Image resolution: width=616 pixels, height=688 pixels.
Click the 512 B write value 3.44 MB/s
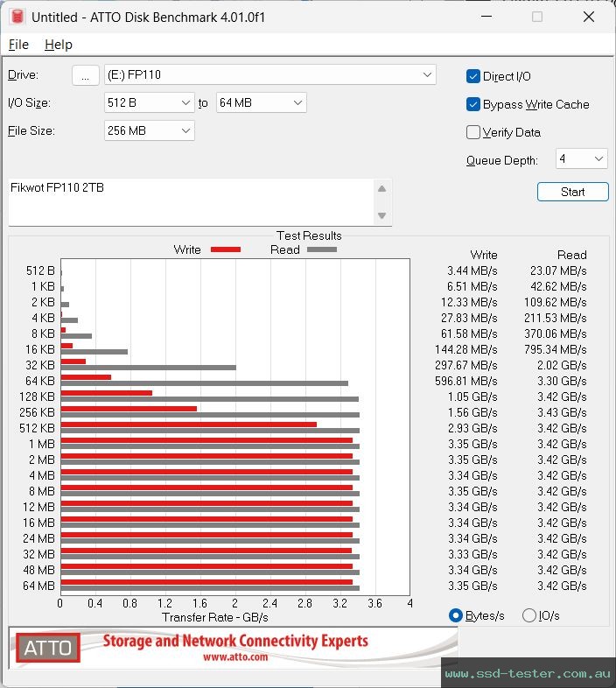[472, 270]
